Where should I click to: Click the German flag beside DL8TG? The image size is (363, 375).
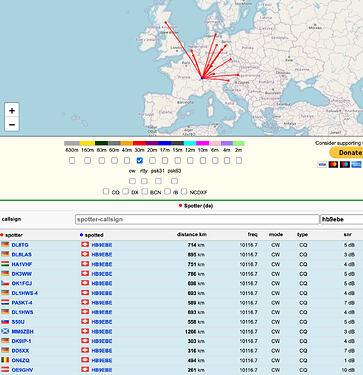coord(5,245)
